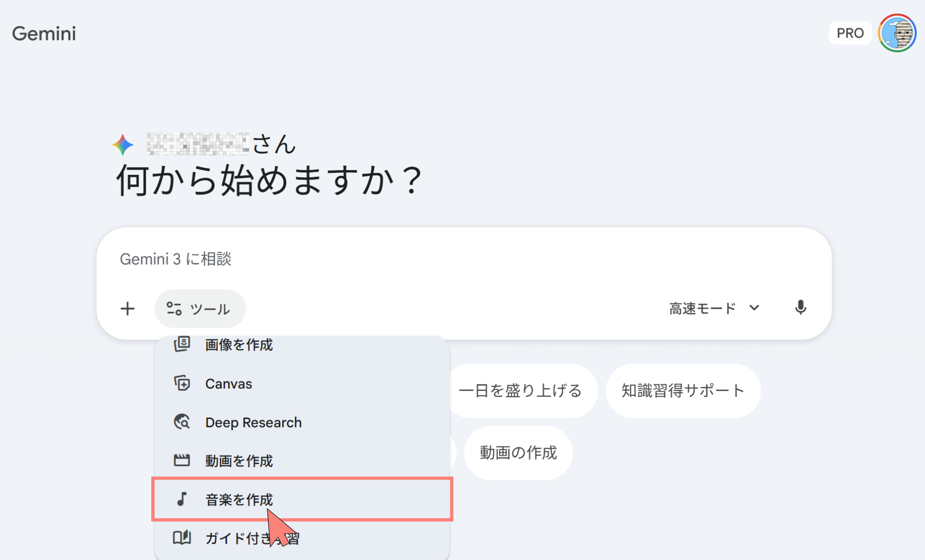Screen dimensions: 925x560
Task: Click the 一日を盛り上げる suggestion chip
Action: 521,391
